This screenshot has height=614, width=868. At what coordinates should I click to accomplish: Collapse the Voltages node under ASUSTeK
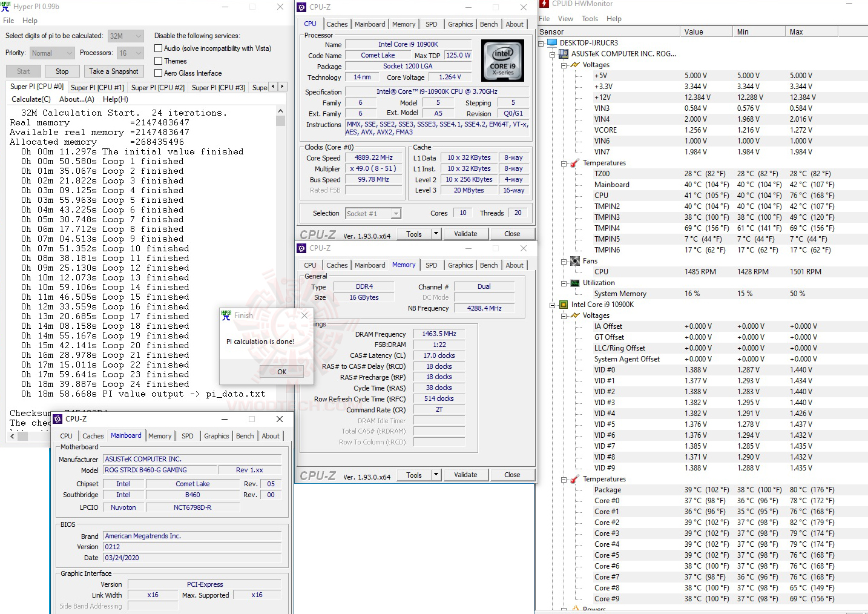pos(564,65)
